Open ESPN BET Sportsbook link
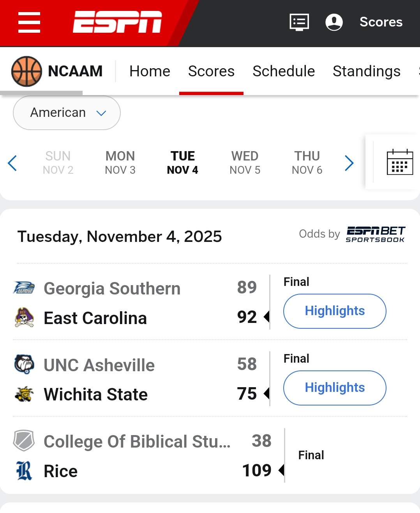 click(x=376, y=234)
